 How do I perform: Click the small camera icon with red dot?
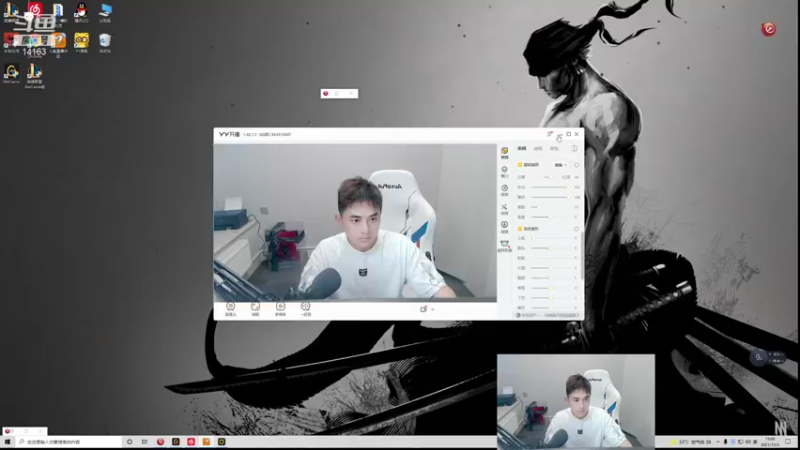(423, 309)
